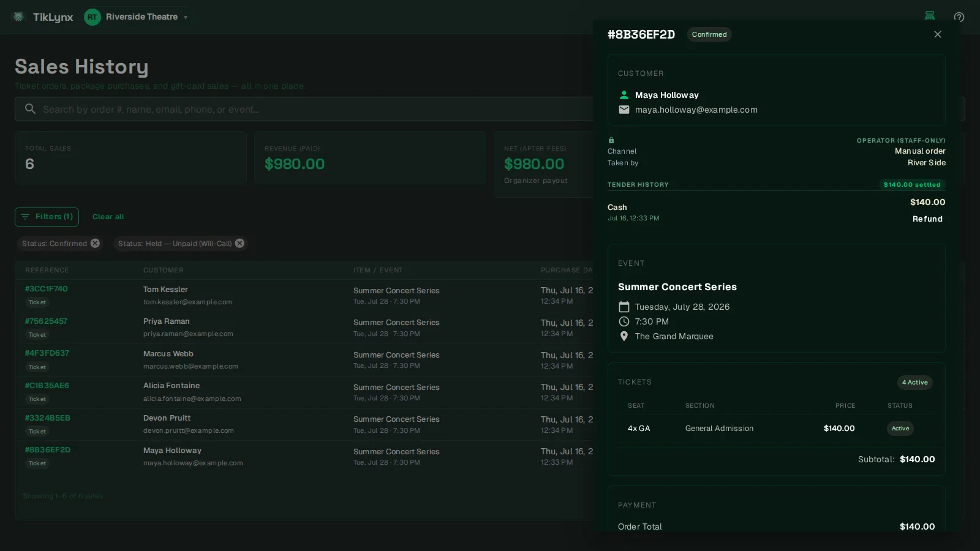This screenshot has height=551, width=980.
Task: Open order reference #4F3FD637
Action: 47,353
